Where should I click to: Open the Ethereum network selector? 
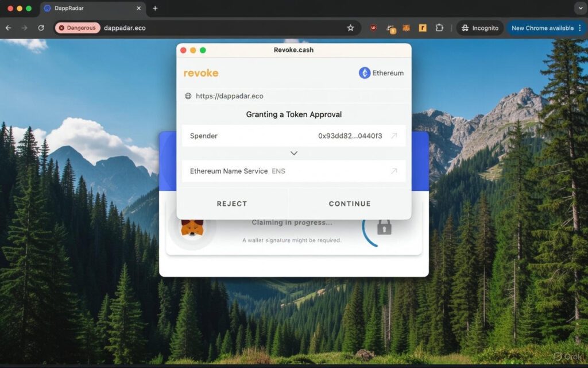click(x=381, y=73)
